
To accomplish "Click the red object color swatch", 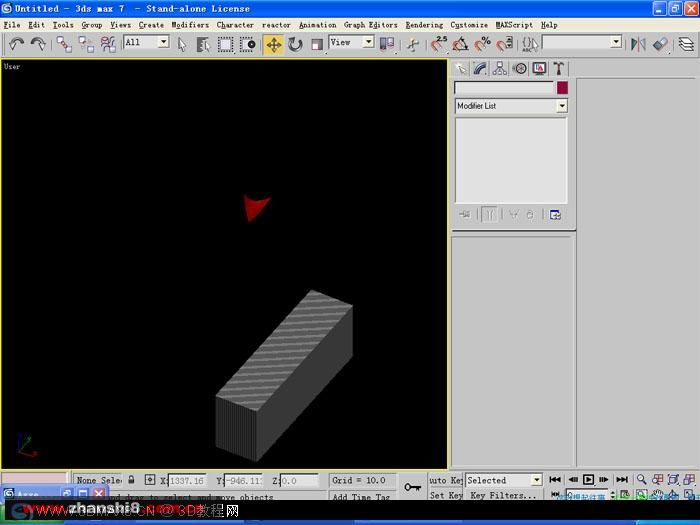I will click(x=562, y=88).
